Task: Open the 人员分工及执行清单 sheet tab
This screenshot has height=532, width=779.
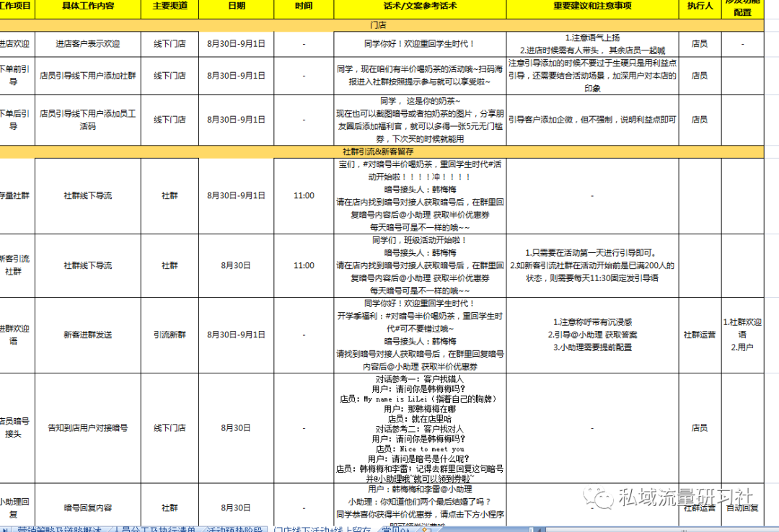Action: coord(154,530)
